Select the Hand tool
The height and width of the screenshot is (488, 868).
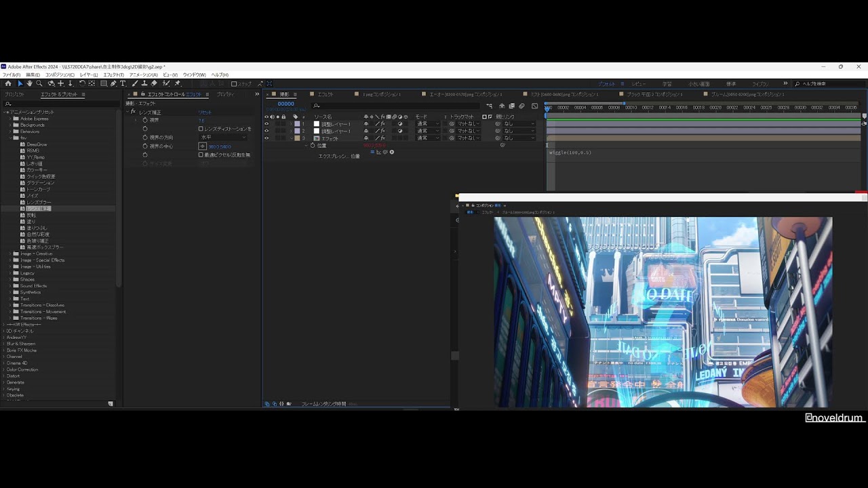point(29,83)
